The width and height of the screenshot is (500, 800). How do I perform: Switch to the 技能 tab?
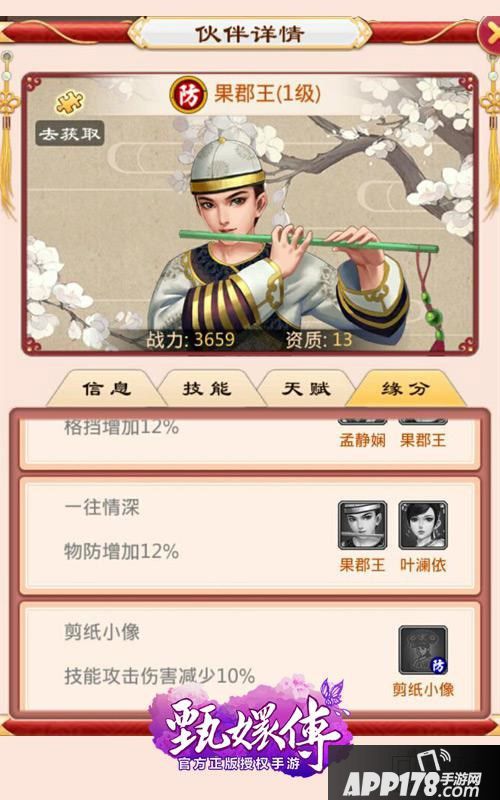coord(207,389)
